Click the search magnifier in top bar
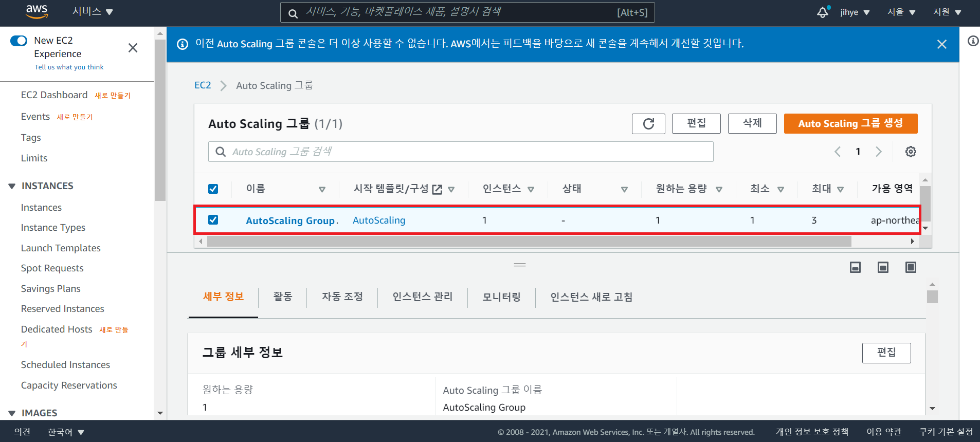Screen dimensions: 980x442 (x=293, y=13)
